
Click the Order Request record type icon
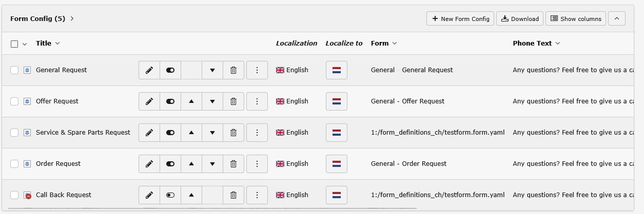27,164
